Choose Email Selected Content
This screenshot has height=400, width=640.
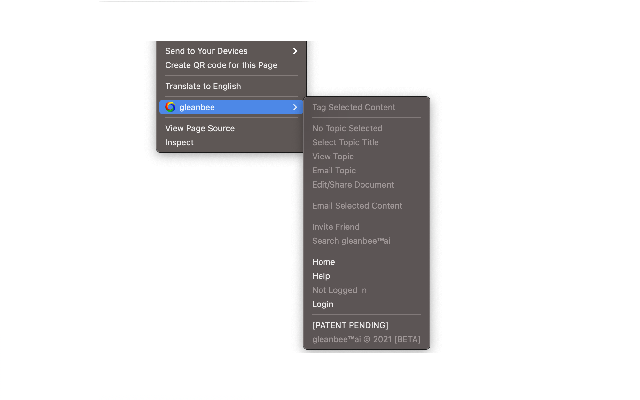(x=357, y=206)
